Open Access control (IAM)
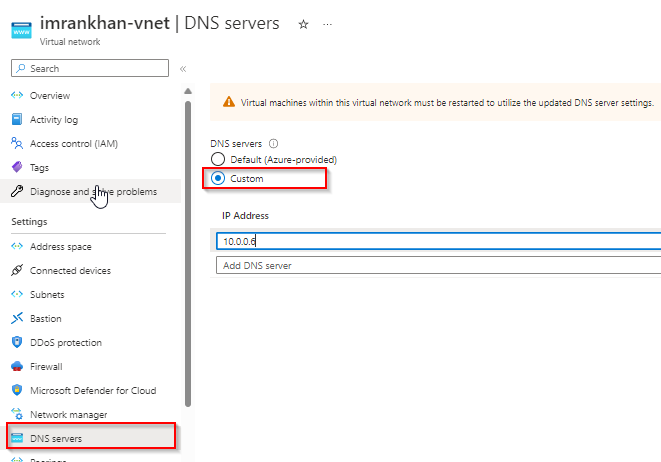The image size is (661, 462). click(x=74, y=144)
